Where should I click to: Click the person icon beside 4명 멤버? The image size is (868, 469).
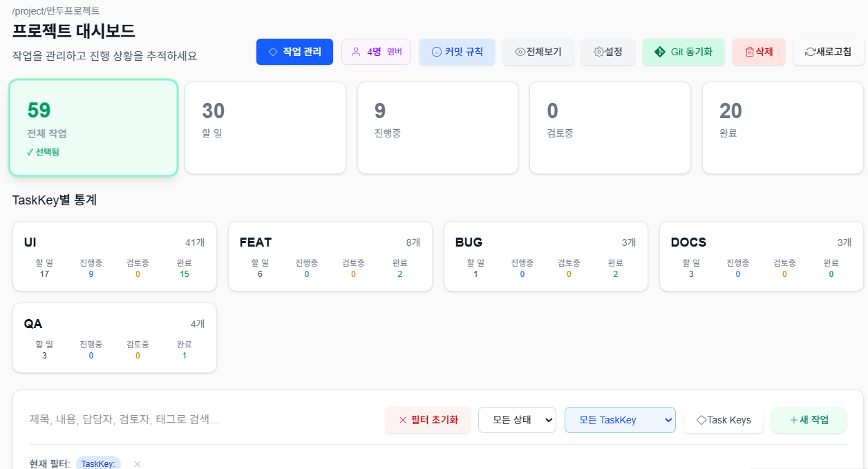357,52
